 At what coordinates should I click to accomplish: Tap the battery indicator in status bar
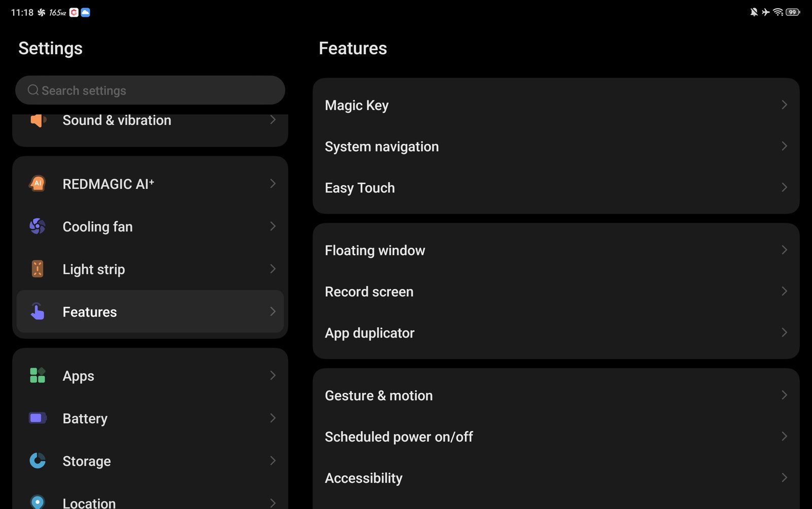[793, 12]
